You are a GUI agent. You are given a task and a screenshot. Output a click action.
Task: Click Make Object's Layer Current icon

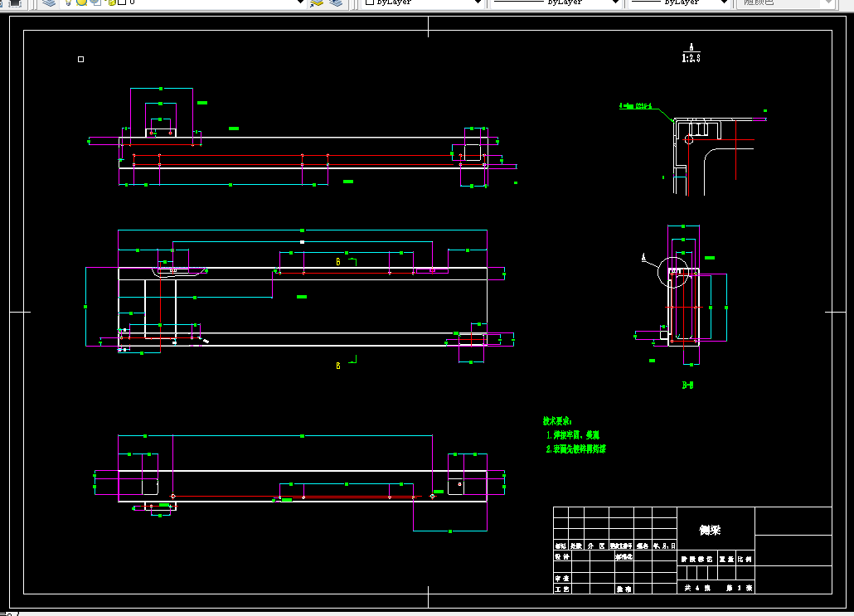point(317,2)
